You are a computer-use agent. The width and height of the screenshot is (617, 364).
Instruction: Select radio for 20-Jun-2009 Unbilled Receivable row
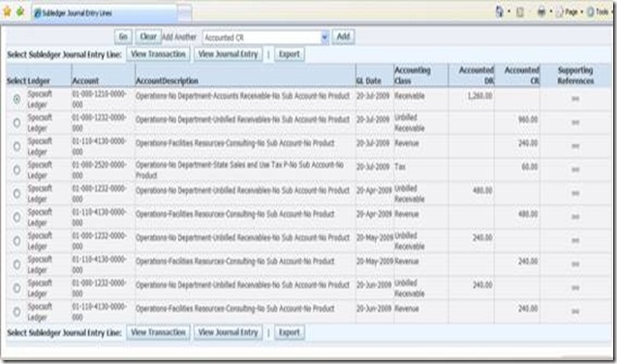click(16, 288)
